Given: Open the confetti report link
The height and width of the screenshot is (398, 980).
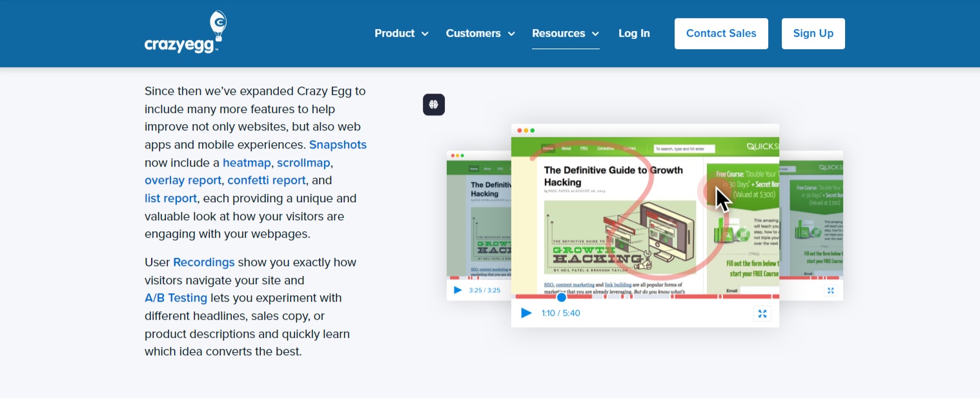Looking at the screenshot, I should [x=267, y=180].
